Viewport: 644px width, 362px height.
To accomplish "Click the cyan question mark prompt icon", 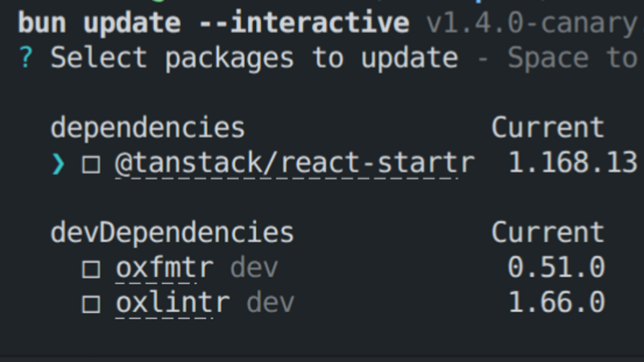I will click(26, 57).
